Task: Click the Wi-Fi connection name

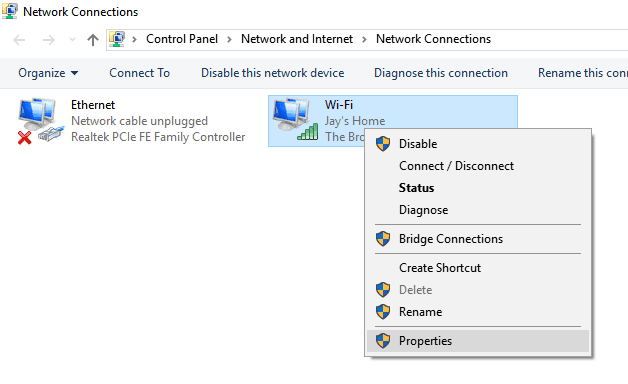Action: [x=339, y=105]
